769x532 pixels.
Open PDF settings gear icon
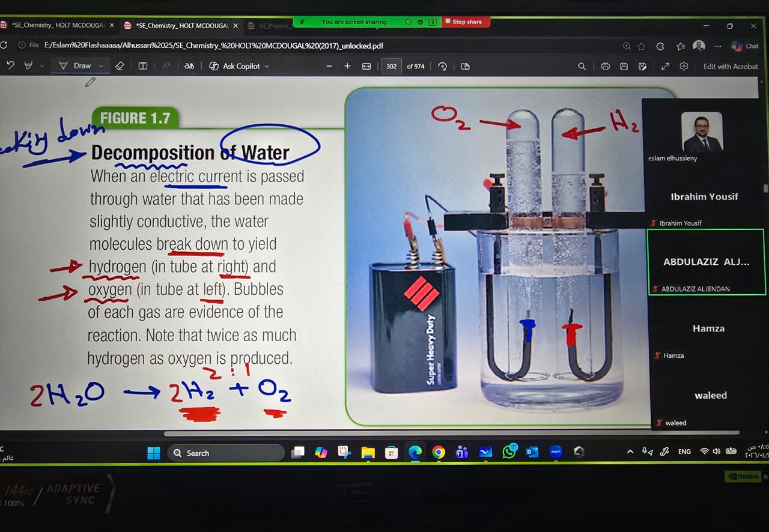tap(684, 67)
